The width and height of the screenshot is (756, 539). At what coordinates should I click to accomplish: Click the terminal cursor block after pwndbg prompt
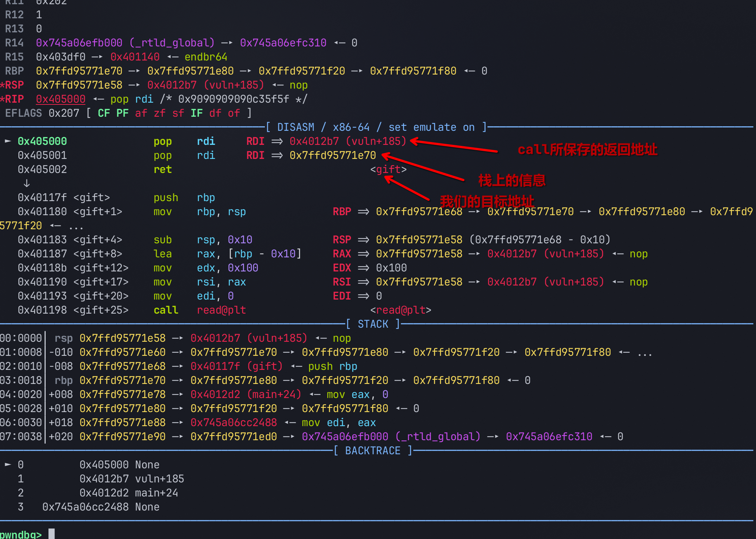(x=52, y=534)
